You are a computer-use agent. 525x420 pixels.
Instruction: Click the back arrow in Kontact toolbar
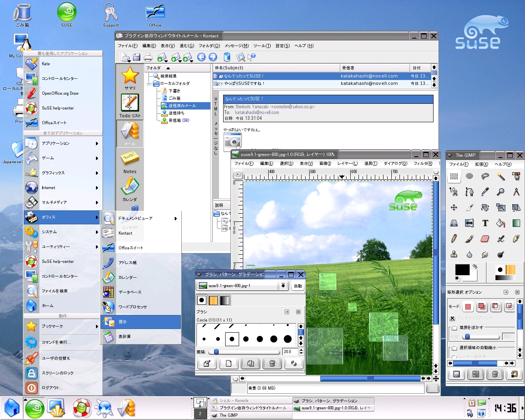click(x=201, y=57)
